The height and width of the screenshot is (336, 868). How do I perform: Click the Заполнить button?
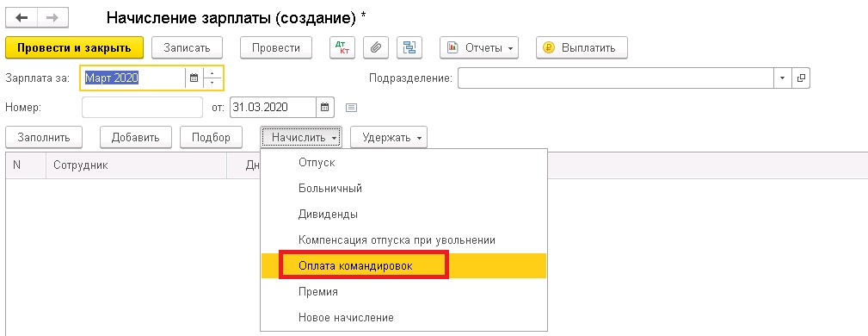click(x=44, y=138)
